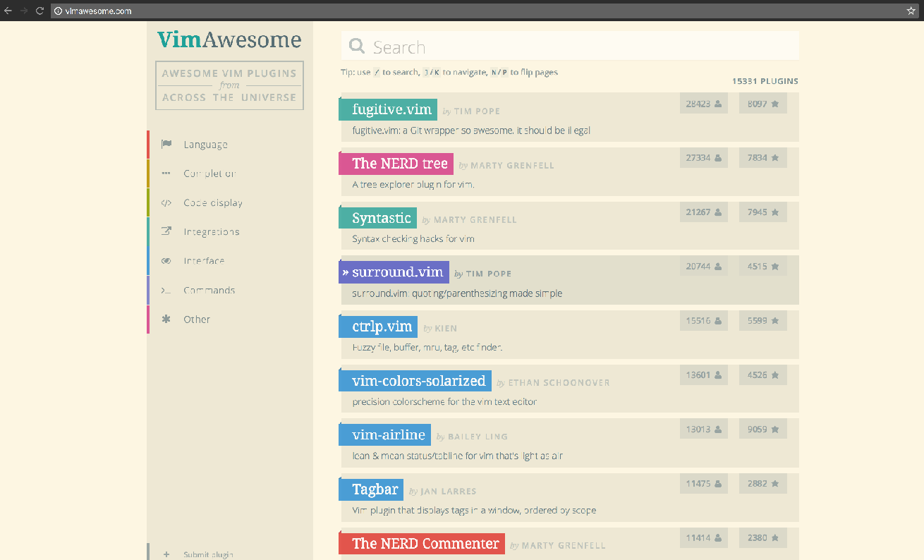Click the star icon next to 7945

tap(774, 212)
